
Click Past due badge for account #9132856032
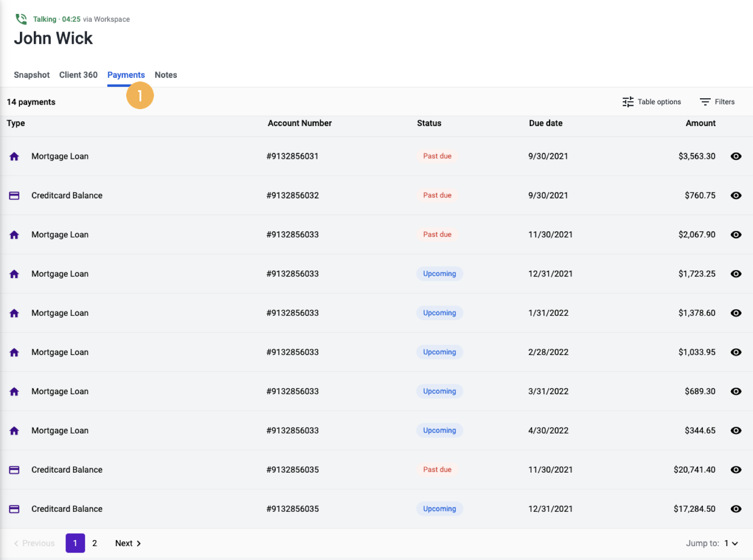coord(437,195)
